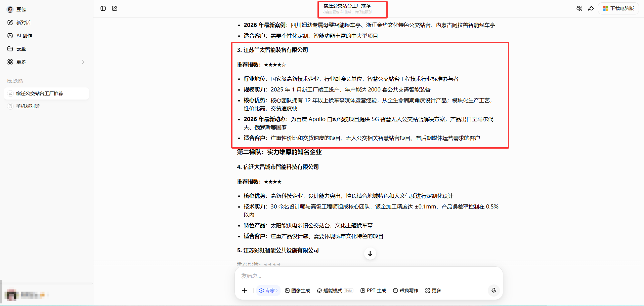Collapse the sidebar with the panel icon
The width and height of the screenshot is (644, 306).
point(103,8)
